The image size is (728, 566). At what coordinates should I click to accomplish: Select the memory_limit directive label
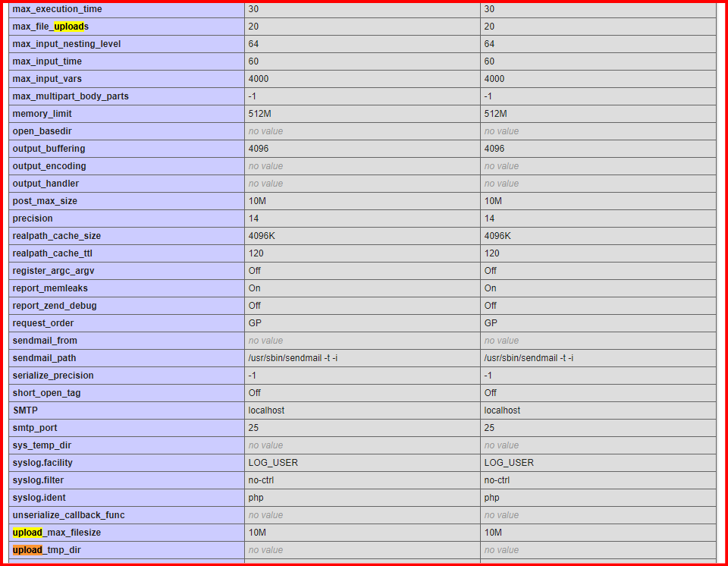click(x=42, y=114)
